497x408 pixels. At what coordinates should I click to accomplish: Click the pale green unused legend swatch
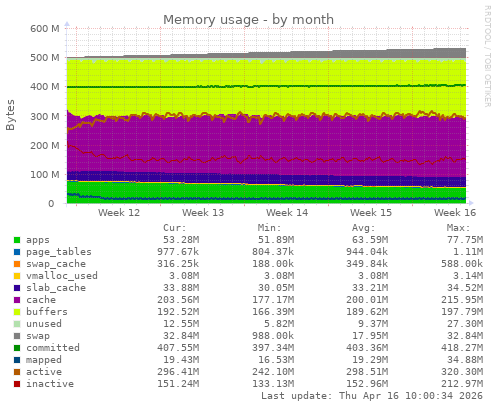[17, 324]
